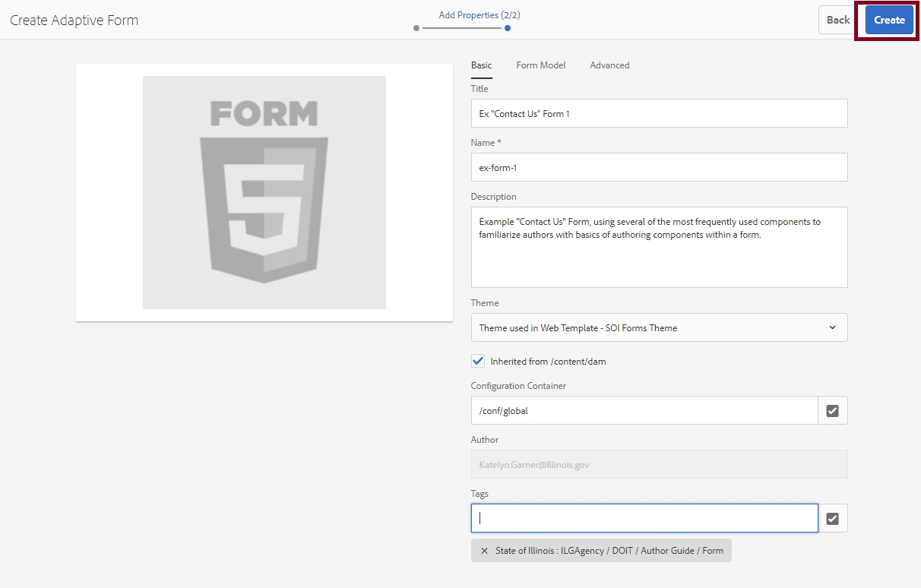Click the State of Illinois tag text
Image resolution: width=921 pixels, height=588 pixels.
tap(609, 551)
